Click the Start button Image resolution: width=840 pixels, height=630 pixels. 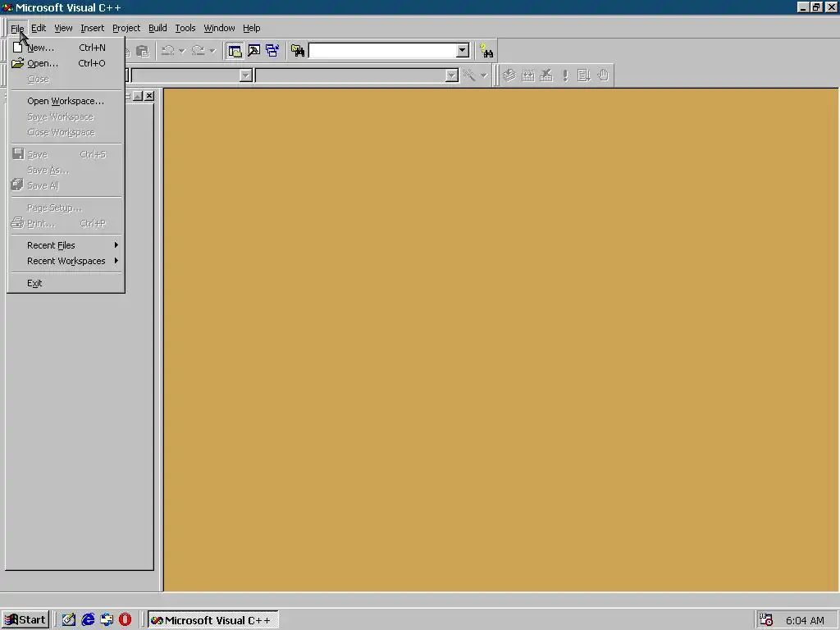(x=25, y=620)
